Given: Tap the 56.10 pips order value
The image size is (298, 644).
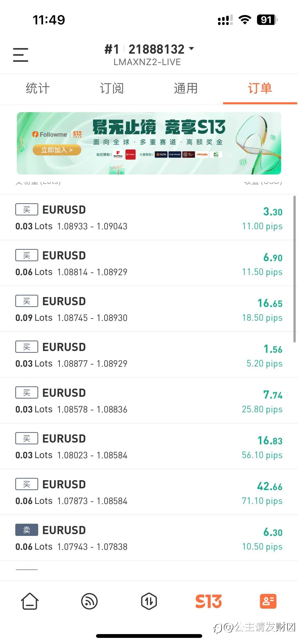Looking at the screenshot, I should click(x=262, y=455).
